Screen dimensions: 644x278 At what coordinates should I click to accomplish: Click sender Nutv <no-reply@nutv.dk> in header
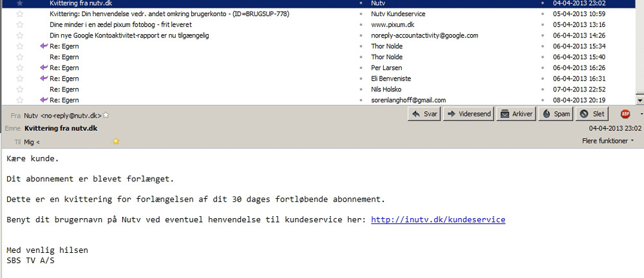point(62,115)
